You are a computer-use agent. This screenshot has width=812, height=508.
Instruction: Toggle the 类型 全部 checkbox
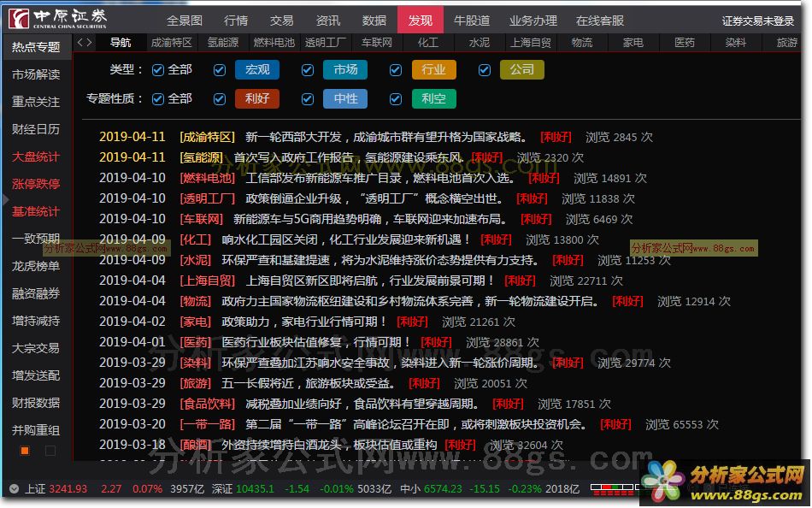click(158, 70)
